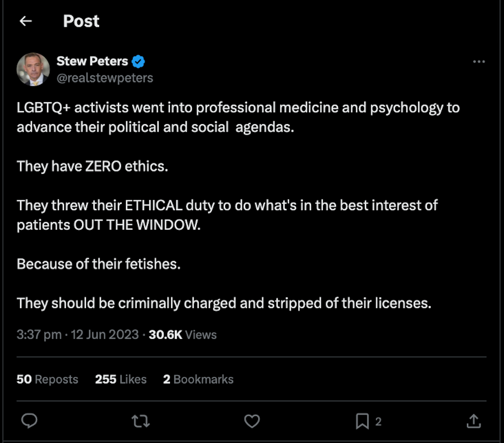Click the 3:37 pm 12 Jun 2023 timestamp
This screenshot has width=504, height=443.
pyautogui.click(x=78, y=335)
